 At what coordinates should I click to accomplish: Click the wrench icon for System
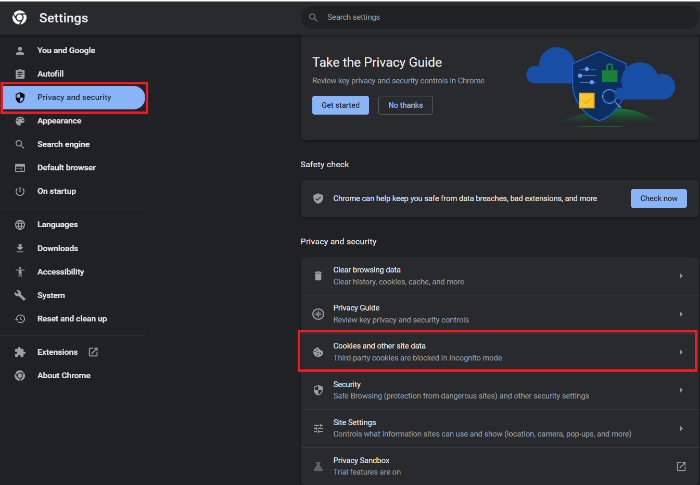[20, 295]
